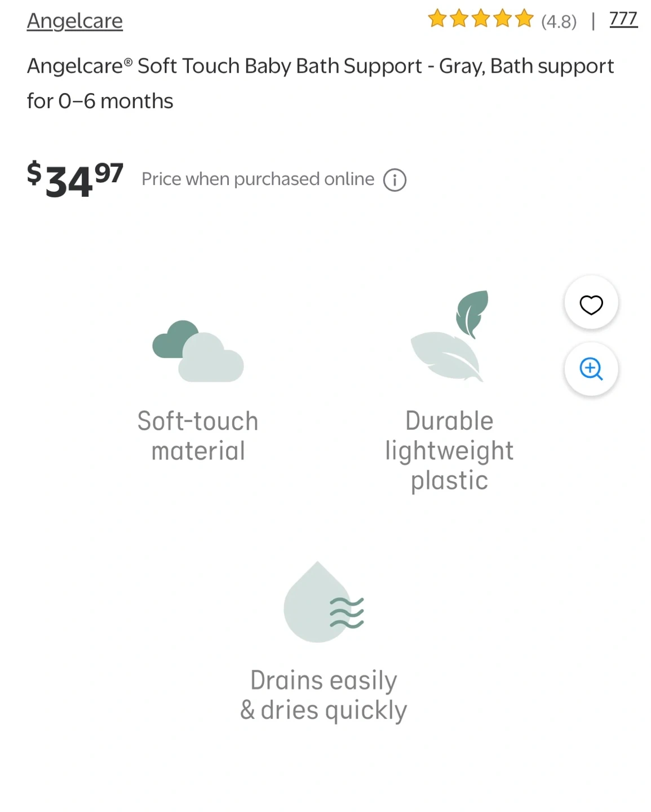Click the dark green leaf icon

472,312
